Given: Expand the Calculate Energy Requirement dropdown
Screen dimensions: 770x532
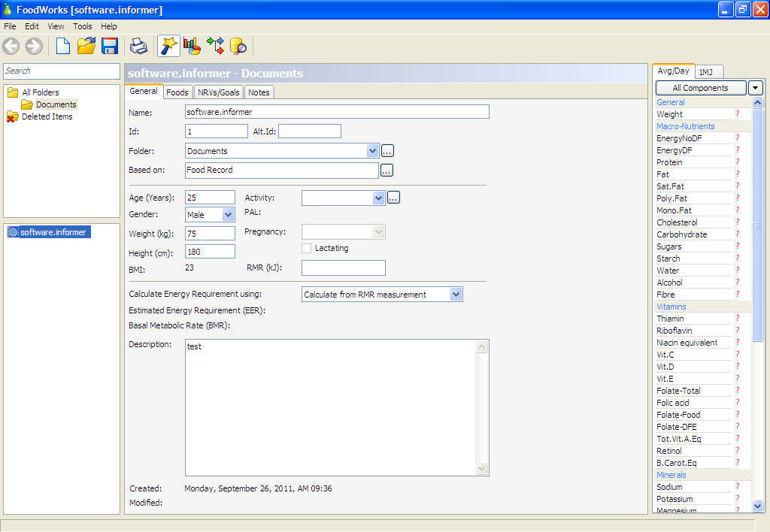Looking at the screenshot, I should tap(456, 294).
